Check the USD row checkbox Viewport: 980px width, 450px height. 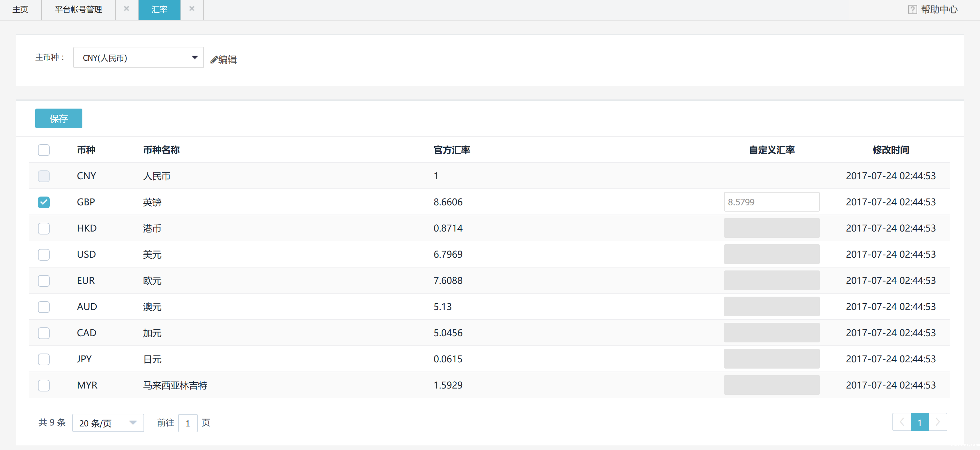[x=44, y=254]
